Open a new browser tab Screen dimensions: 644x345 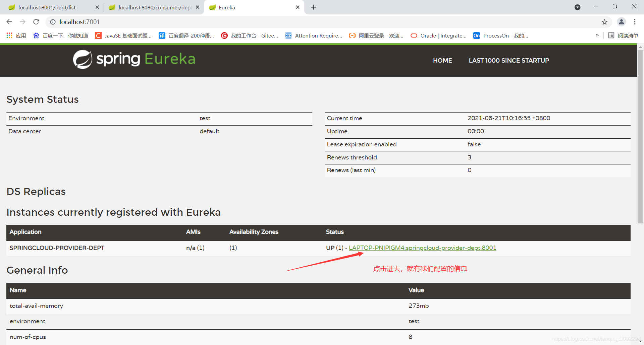(x=314, y=7)
